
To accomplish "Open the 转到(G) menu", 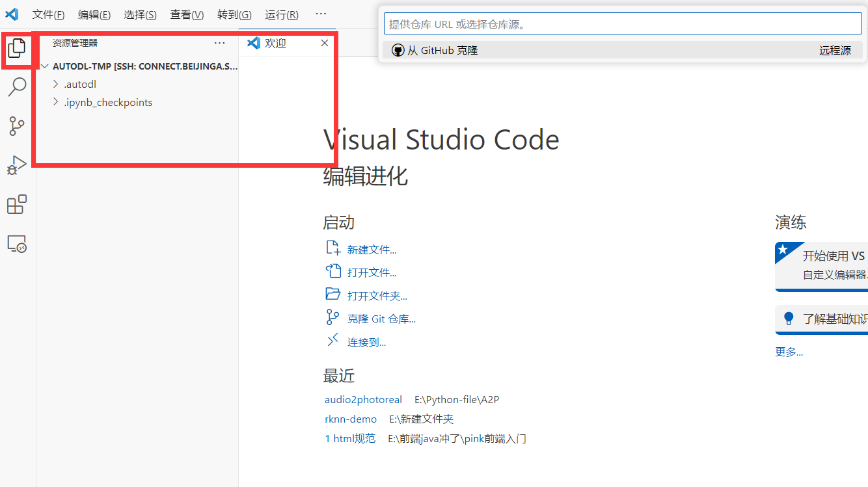I will point(234,14).
